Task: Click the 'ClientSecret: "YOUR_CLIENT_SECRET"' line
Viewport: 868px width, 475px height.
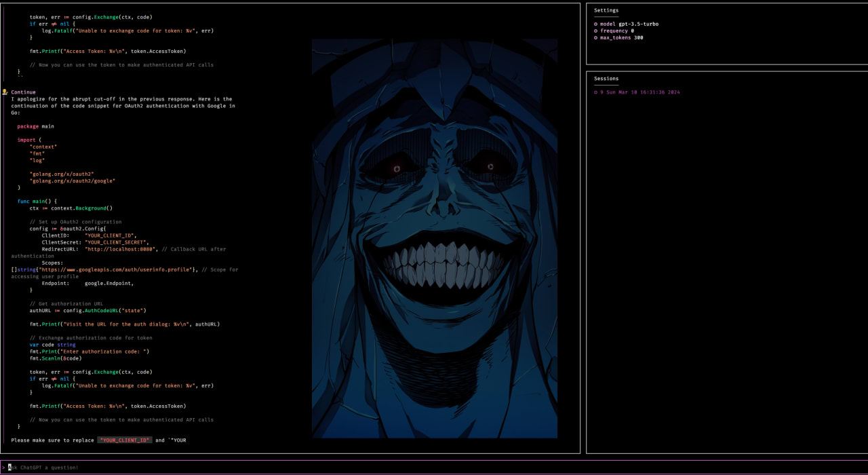Action: pos(95,242)
